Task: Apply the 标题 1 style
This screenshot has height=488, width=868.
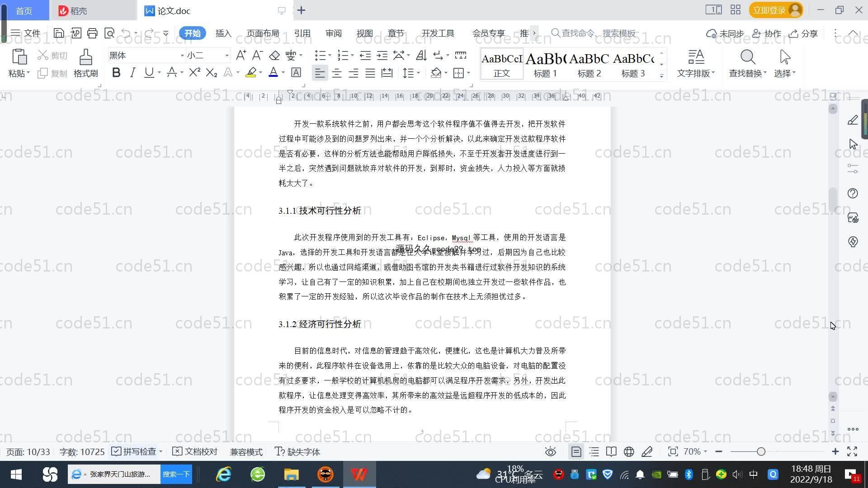Action: click(545, 64)
